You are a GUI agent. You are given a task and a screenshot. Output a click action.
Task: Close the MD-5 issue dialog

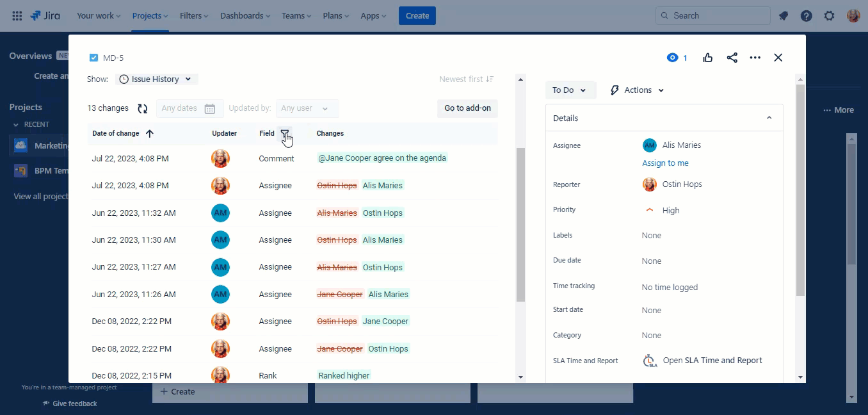pos(778,58)
